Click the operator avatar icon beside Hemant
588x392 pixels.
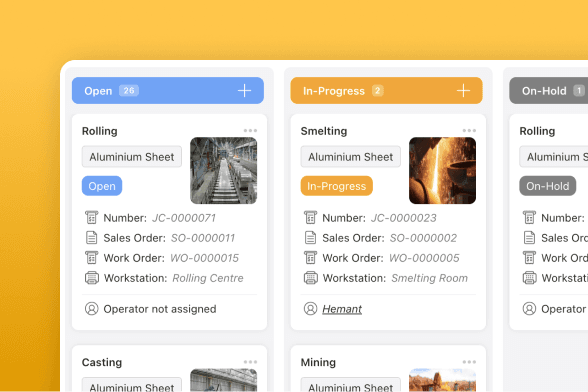pos(310,309)
